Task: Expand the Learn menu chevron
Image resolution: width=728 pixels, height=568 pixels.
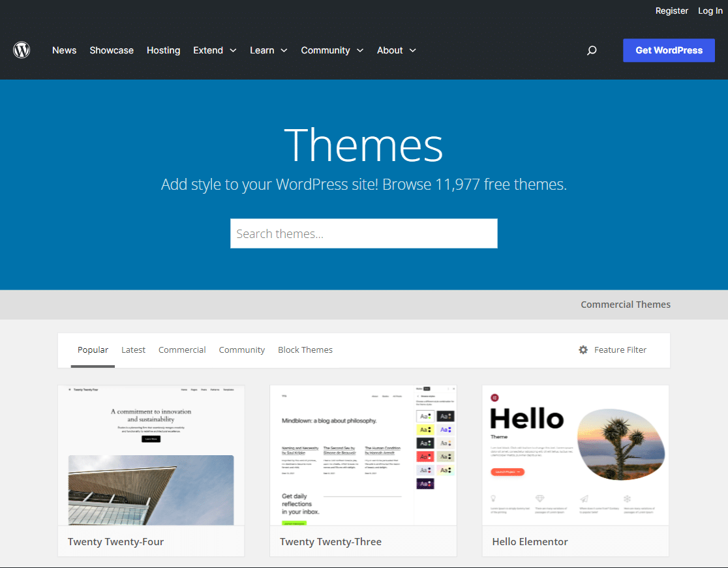Action: tap(284, 51)
